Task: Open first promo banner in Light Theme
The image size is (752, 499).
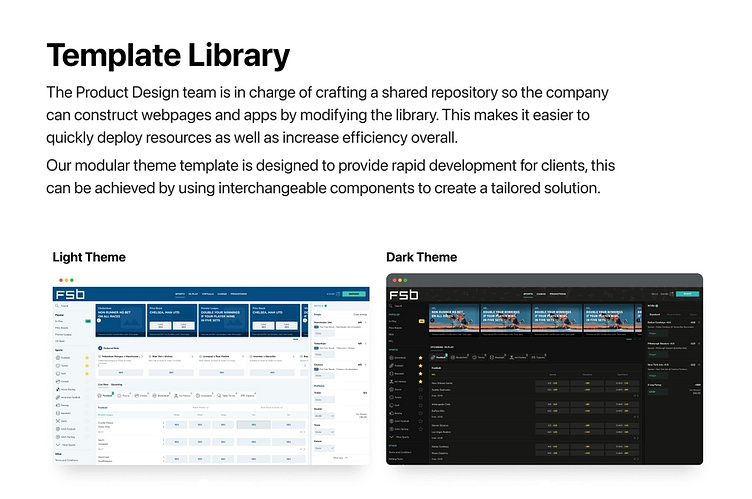Action: coord(120,320)
